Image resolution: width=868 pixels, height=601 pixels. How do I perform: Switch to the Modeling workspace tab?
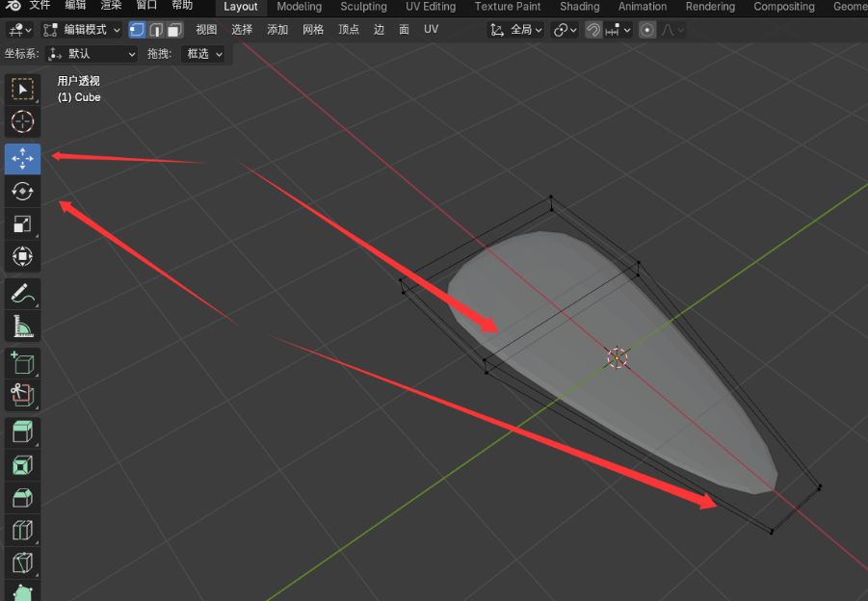point(299,7)
